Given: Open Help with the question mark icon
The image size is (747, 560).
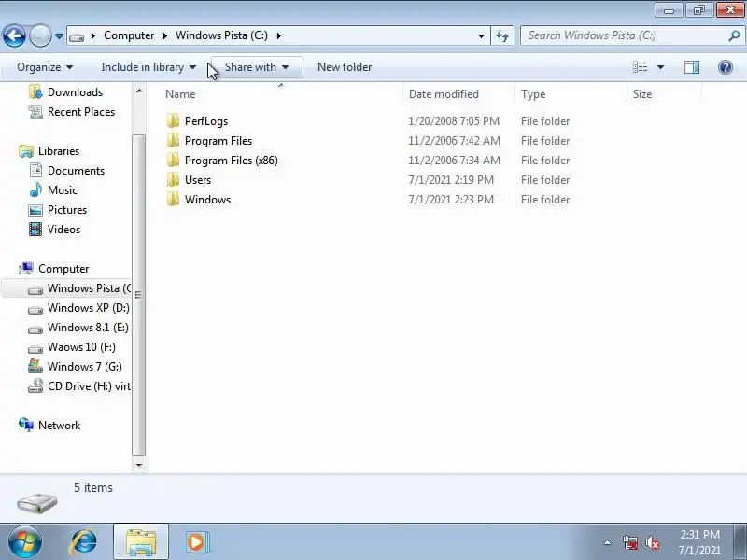Looking at the screenshot, I should [x=726, y=67].
